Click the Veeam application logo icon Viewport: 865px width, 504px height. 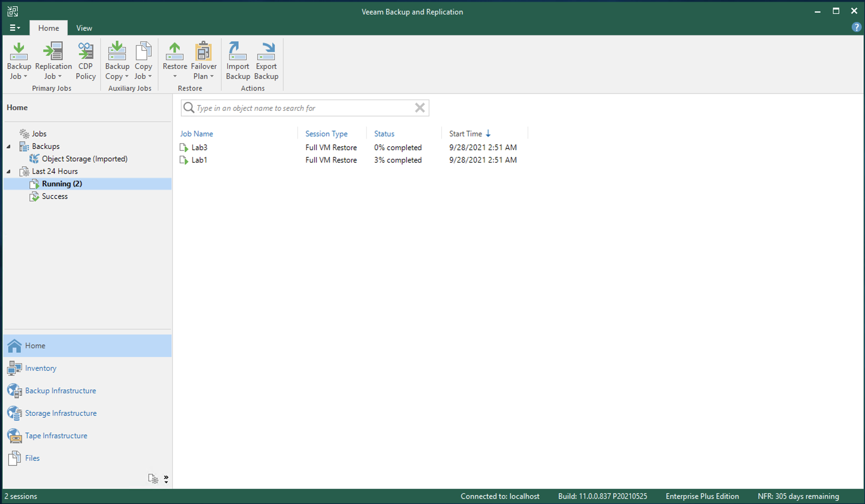(x=13, y=11)
